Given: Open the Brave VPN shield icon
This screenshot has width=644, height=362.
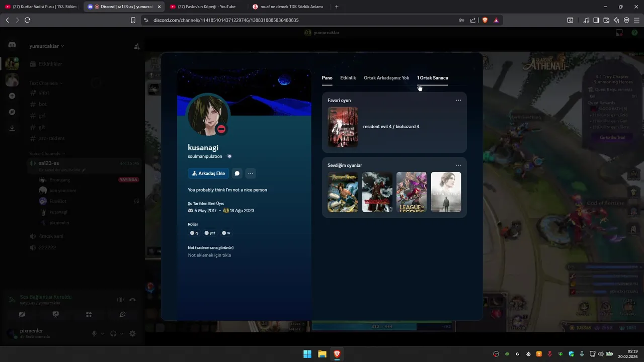Looking at the screenshot, I should click(626, 20).
